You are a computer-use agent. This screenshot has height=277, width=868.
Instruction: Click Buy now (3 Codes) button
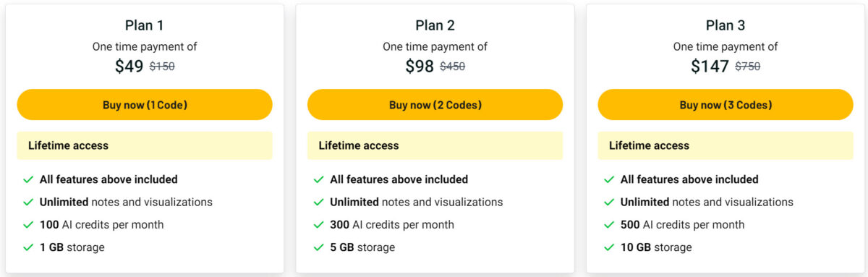pyautogui.click(x=726, y=105)
